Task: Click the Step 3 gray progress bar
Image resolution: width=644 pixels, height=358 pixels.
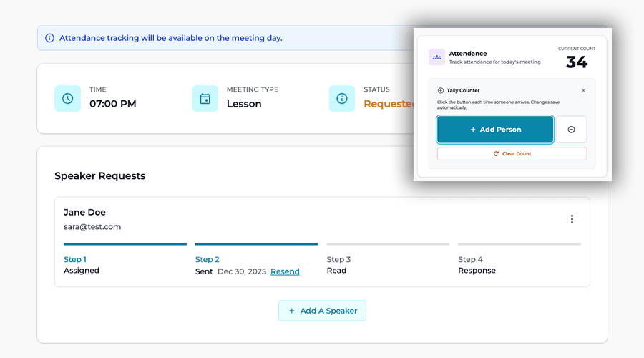Action: point(388,244)
